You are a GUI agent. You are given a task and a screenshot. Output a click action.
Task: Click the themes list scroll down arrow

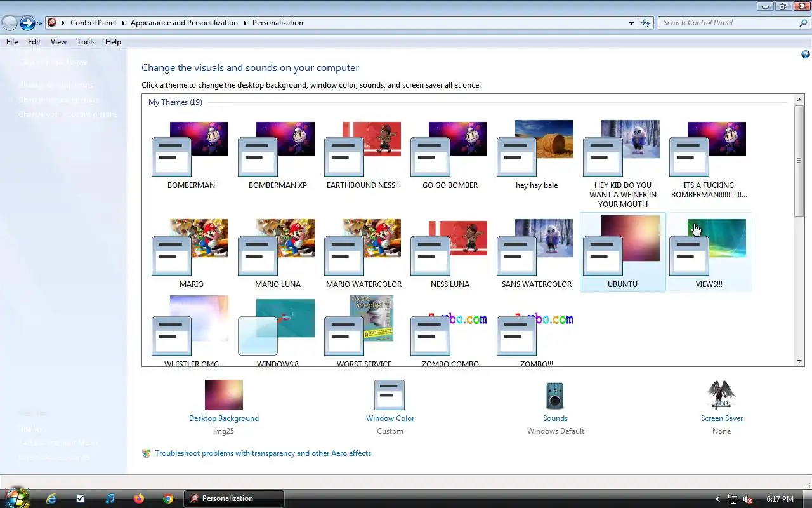(x=799, y=361)
